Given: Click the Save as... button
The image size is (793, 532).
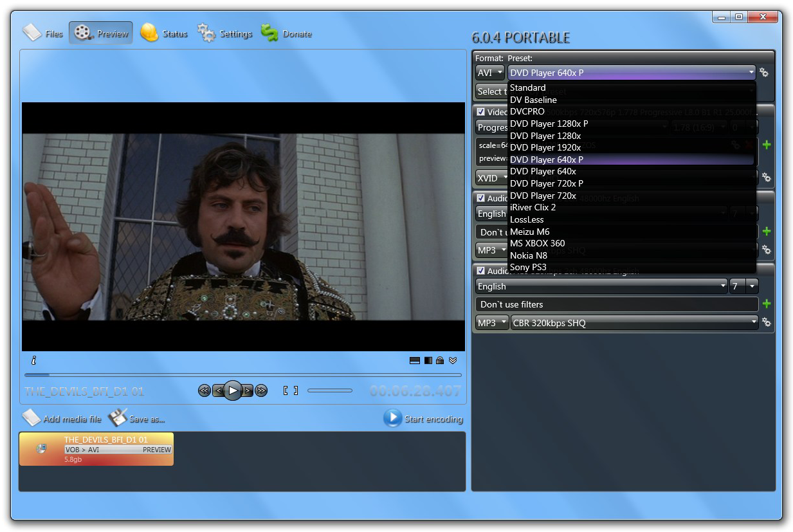Looking at the screenshot, I should click(136, 418).
